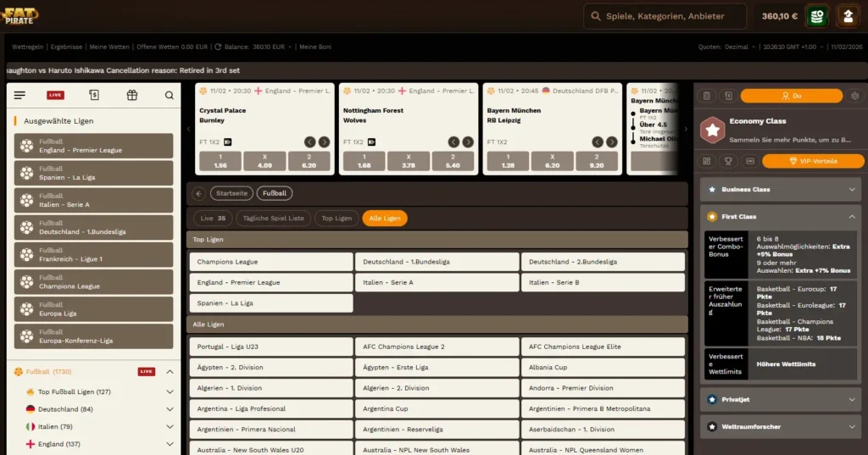Select the Tägliche Spiel Liste tab
Screen dimensions: 868x455
coord(274,218)
